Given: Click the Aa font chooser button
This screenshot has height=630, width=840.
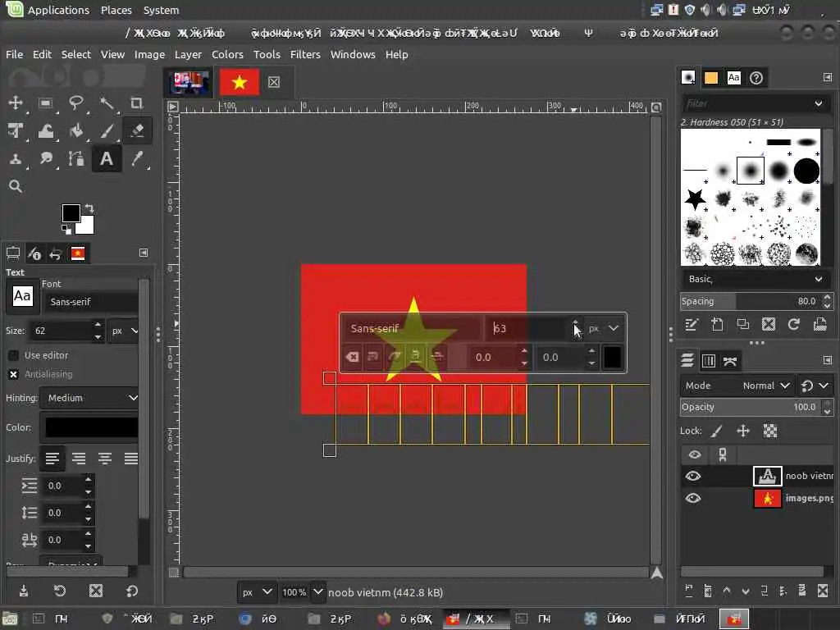Looking at the screenshot, I should tap(22, 295).
